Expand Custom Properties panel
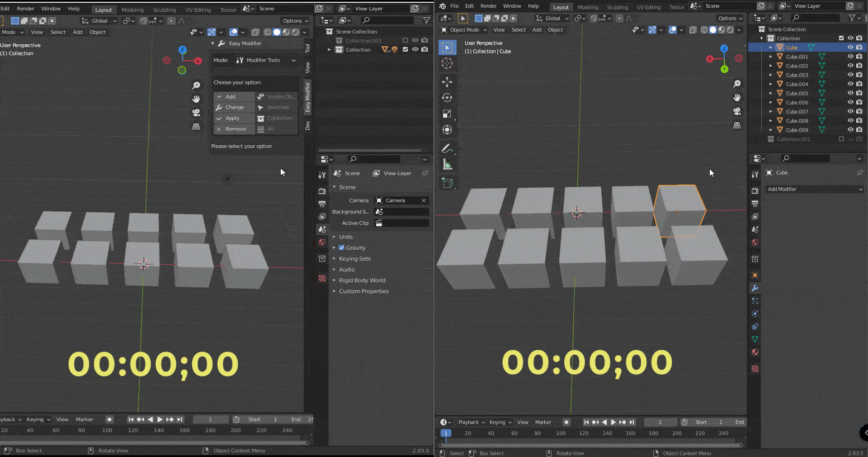The height and width of the screenshot is (457, 868). [x=363, y=291]
